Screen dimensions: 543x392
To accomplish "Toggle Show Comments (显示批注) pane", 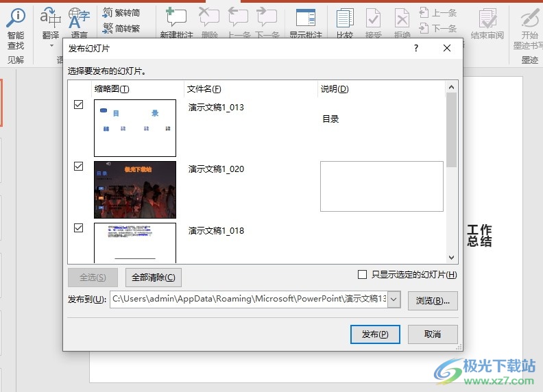I will (306, 23).
